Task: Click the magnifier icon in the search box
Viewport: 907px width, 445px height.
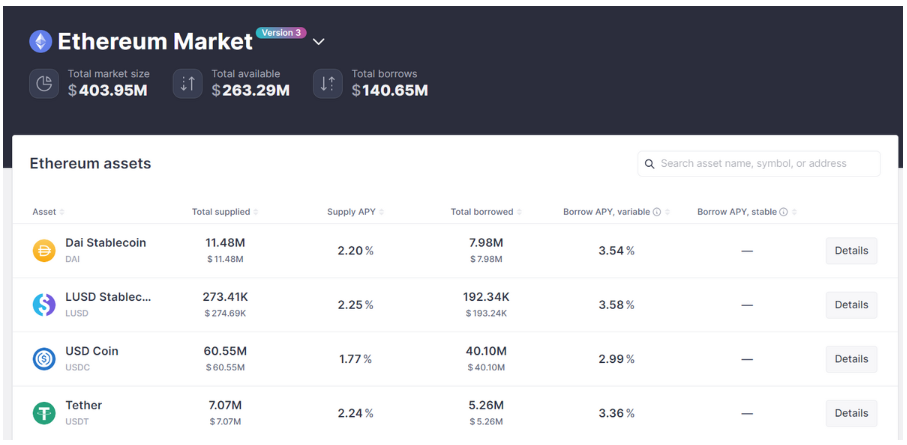Action: [x=650, y=164]
